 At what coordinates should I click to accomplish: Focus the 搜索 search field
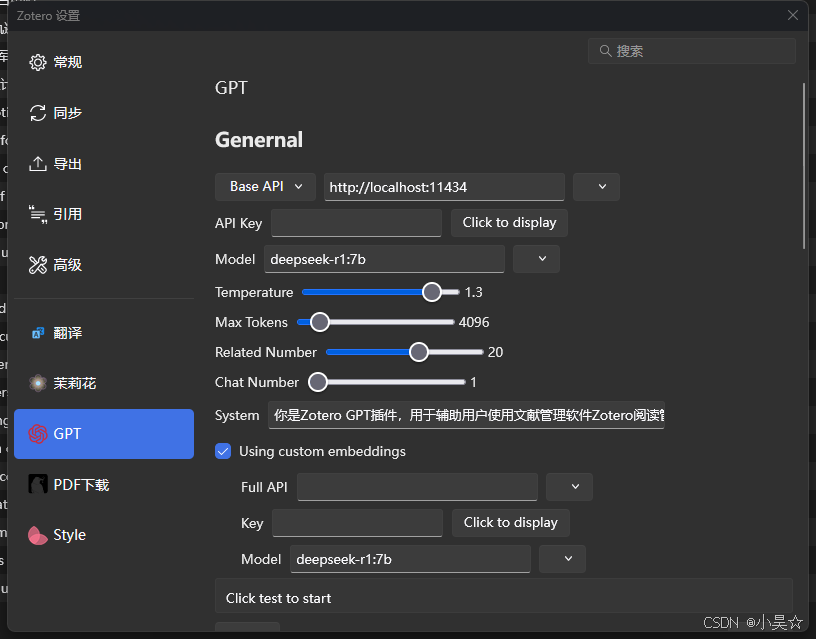[692, 51]
